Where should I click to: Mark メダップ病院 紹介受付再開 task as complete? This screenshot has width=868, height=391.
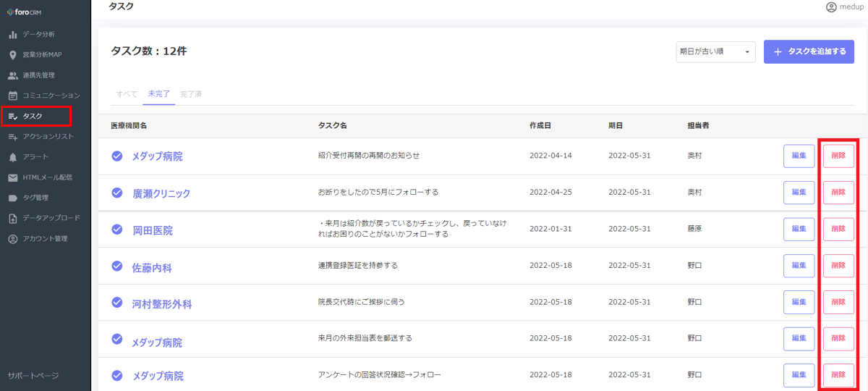coord(117,156)
